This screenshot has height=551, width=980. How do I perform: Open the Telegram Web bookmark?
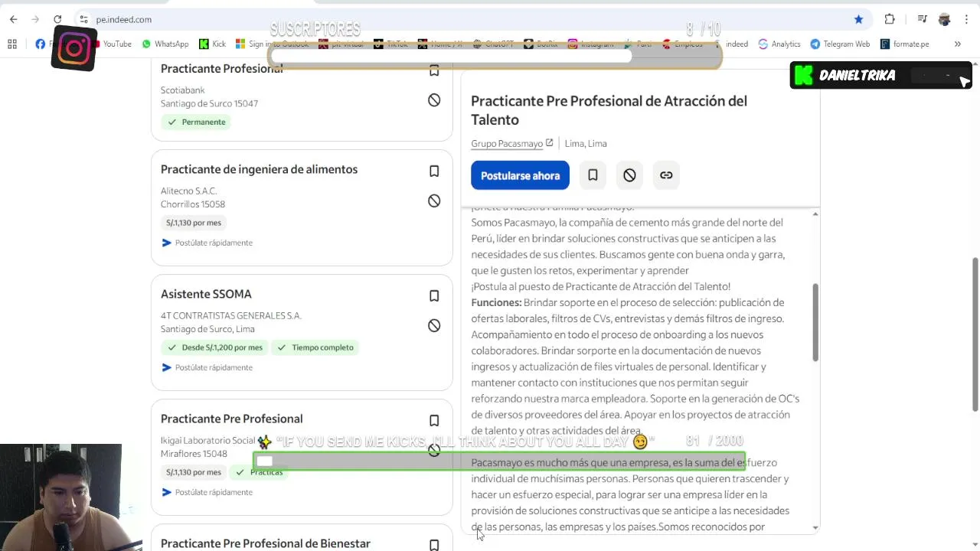(839, 44)
